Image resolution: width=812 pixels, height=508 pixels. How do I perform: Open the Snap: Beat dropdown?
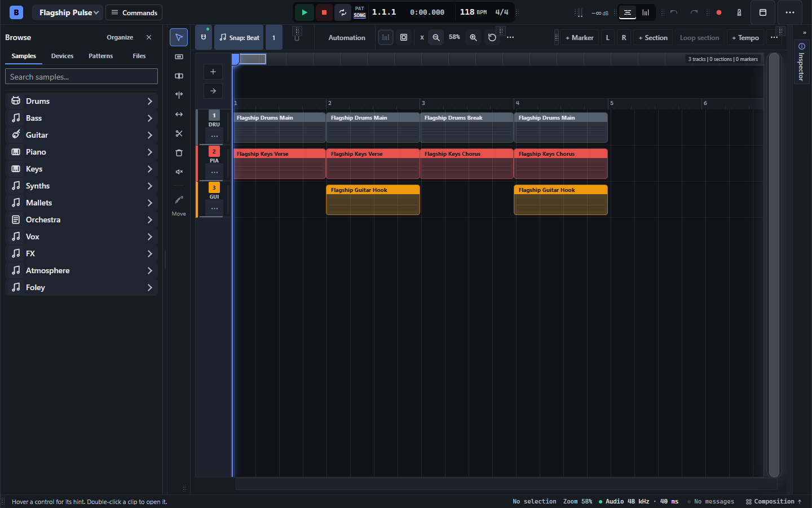[x=239, y=37]
